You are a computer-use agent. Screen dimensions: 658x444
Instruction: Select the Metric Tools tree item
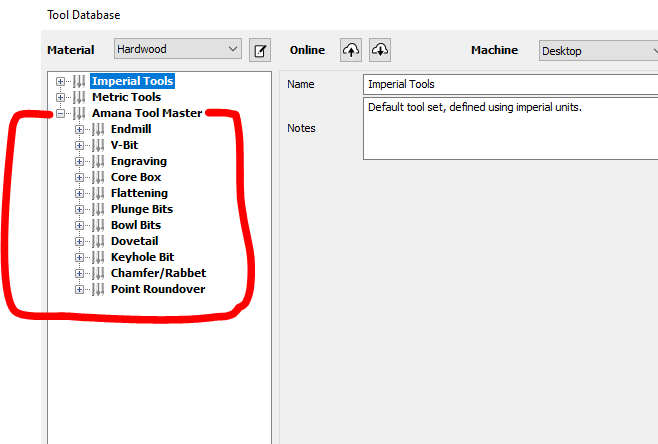point(127,97)
